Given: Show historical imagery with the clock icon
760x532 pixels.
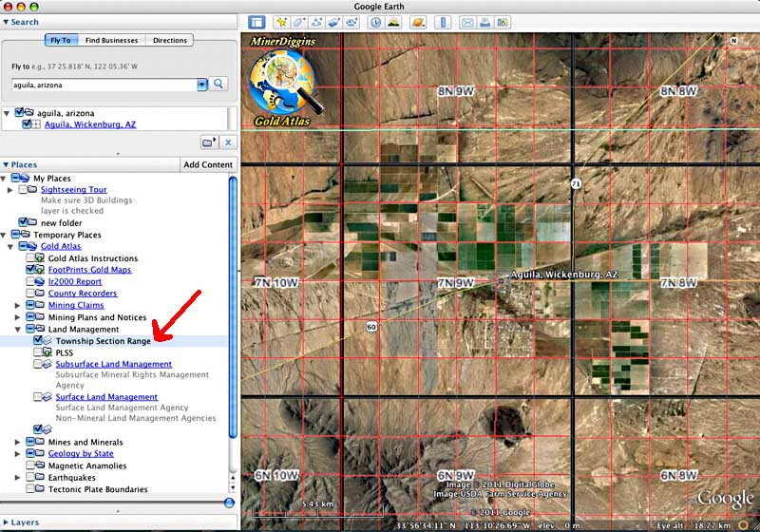Looking at the screenshot, I should [375, 22].
